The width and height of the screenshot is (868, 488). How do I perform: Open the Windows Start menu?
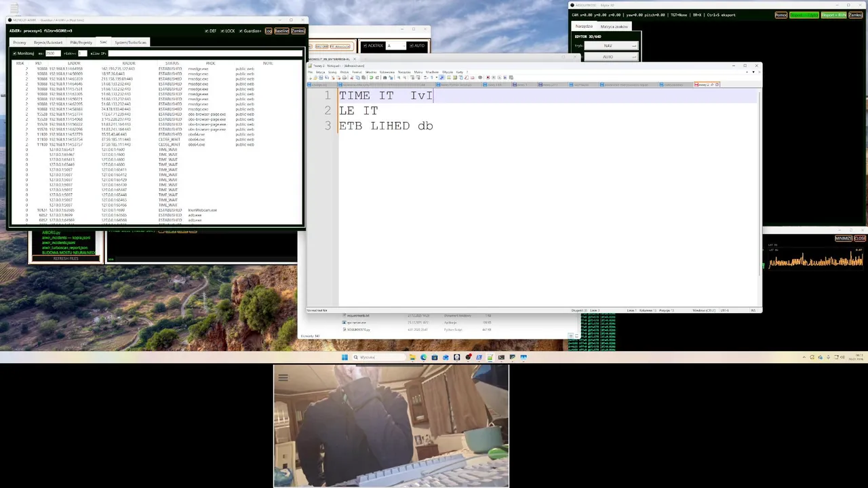[x=344, y=357]
